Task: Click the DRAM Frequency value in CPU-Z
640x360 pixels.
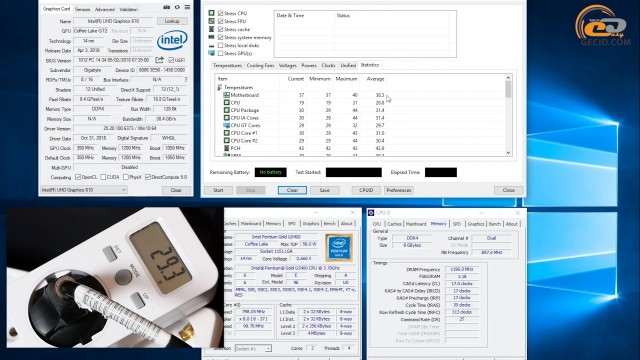Action: pos(462,269)
